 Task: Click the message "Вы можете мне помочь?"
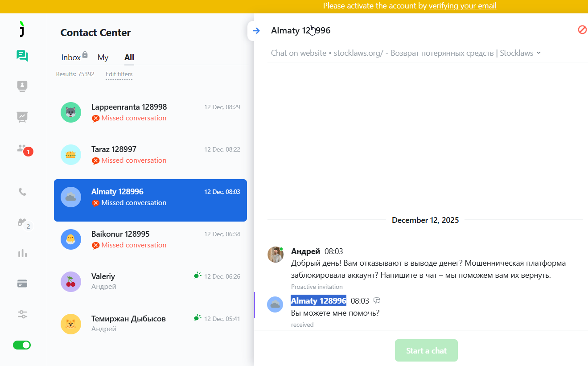pyautogui.click(x=335, y=313)
